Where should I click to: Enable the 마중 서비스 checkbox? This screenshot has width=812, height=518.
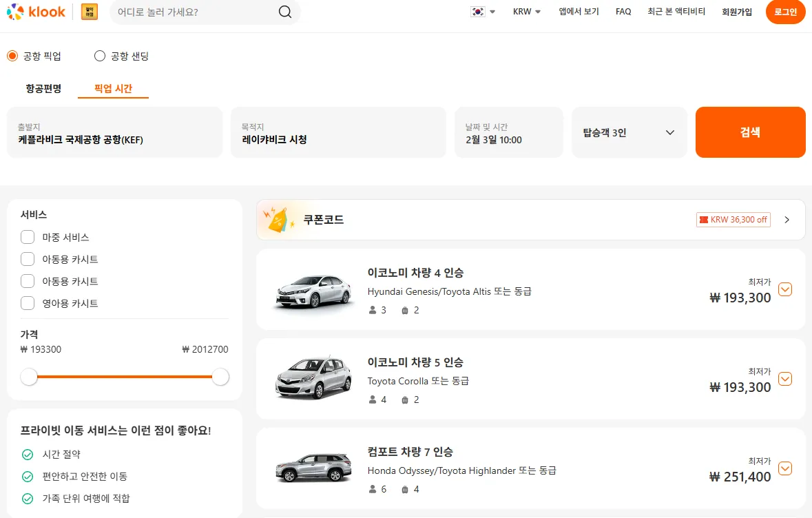(28, 237)
